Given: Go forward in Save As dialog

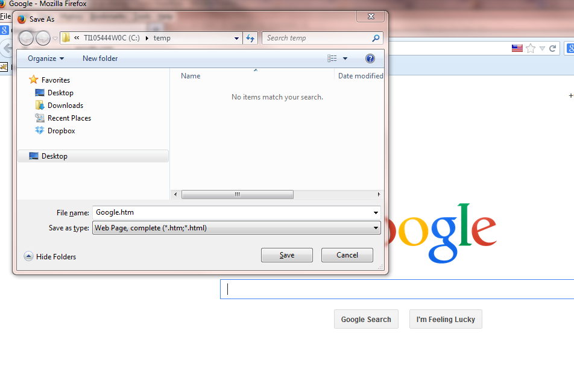Looking at the screenshot, I should click(x=43, y=38).
